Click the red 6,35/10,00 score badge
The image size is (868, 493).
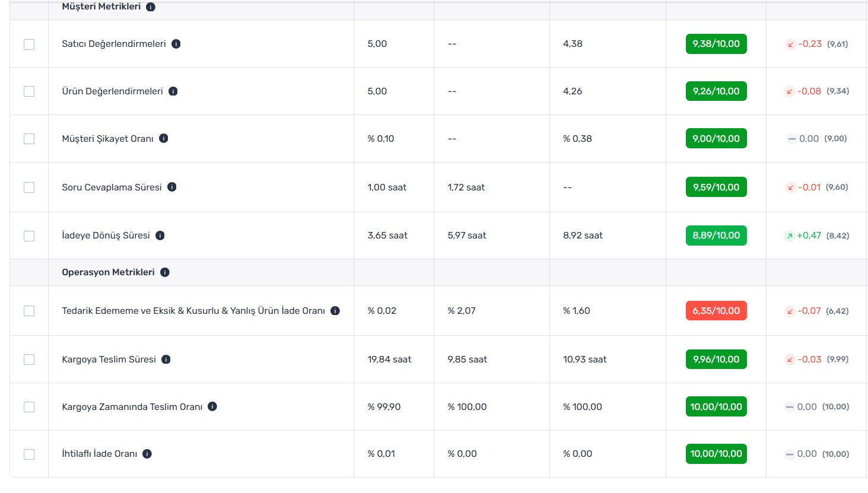coord(716,311)
